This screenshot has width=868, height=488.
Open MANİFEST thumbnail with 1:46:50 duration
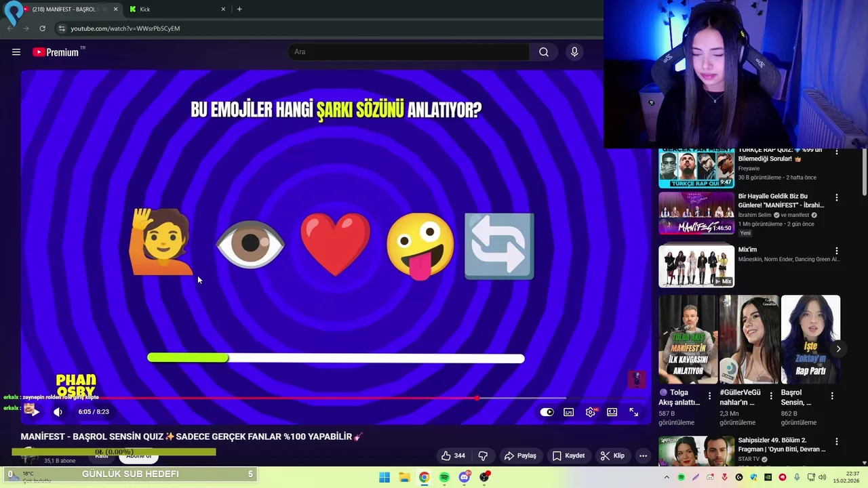[x=696, y=213]
